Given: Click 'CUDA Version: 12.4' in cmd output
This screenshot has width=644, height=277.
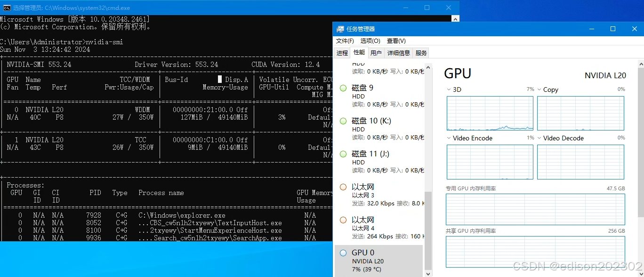Looking at the screenshot, I should click(x=286, y=65).
